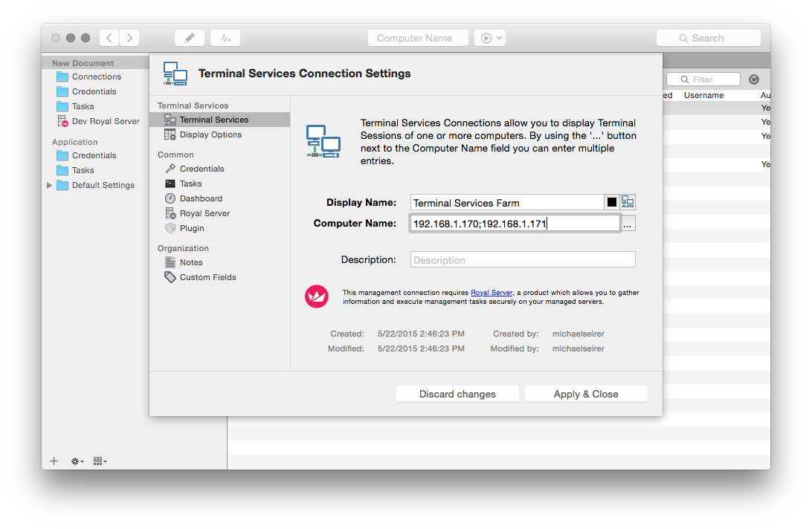Open the Royal Server hyperlink
The image size is (812, 529).
(x=492, y=293)
